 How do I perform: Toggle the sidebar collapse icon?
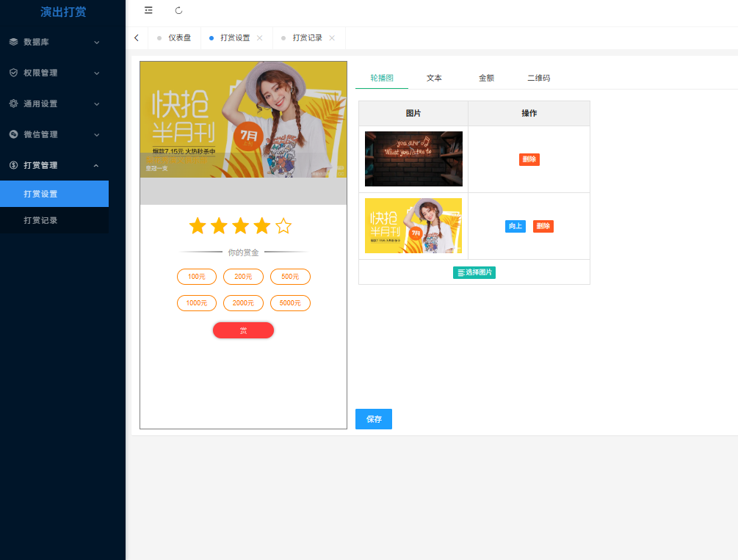tap(148, 10)
